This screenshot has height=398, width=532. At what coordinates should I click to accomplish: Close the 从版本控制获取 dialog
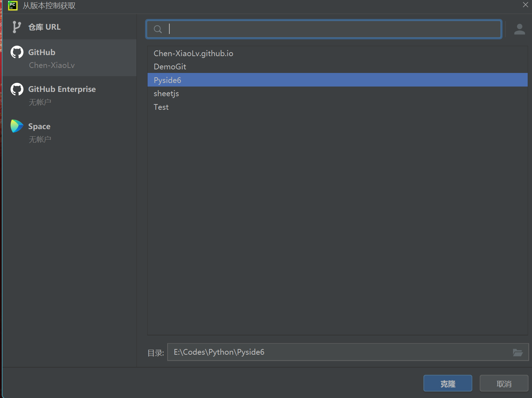point(525,5)
